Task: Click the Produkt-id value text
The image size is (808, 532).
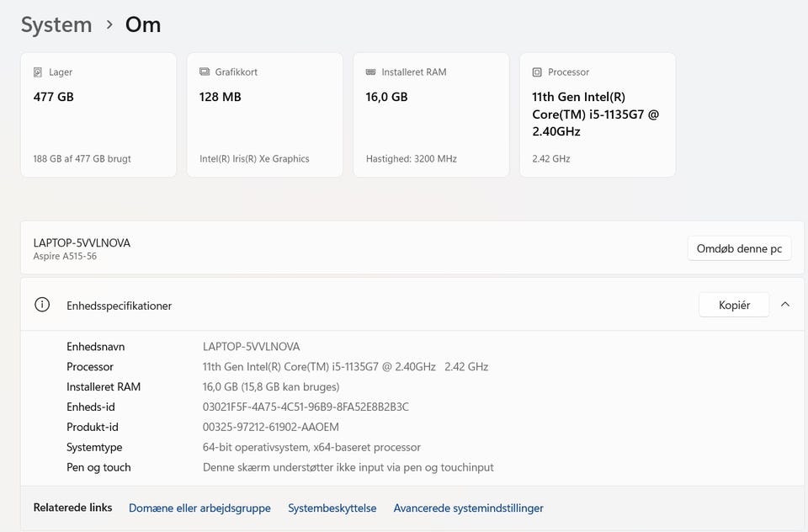Action: pyautogui.click(x=271, y=427)
